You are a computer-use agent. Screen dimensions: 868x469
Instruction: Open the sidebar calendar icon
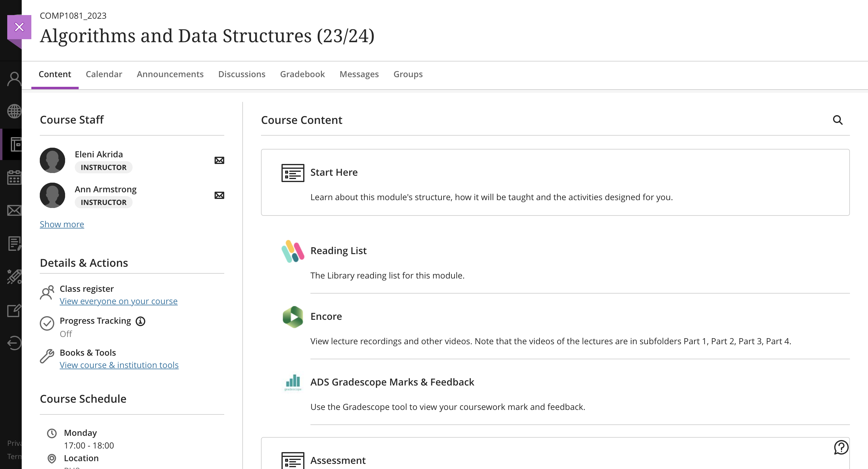(14, 178)
